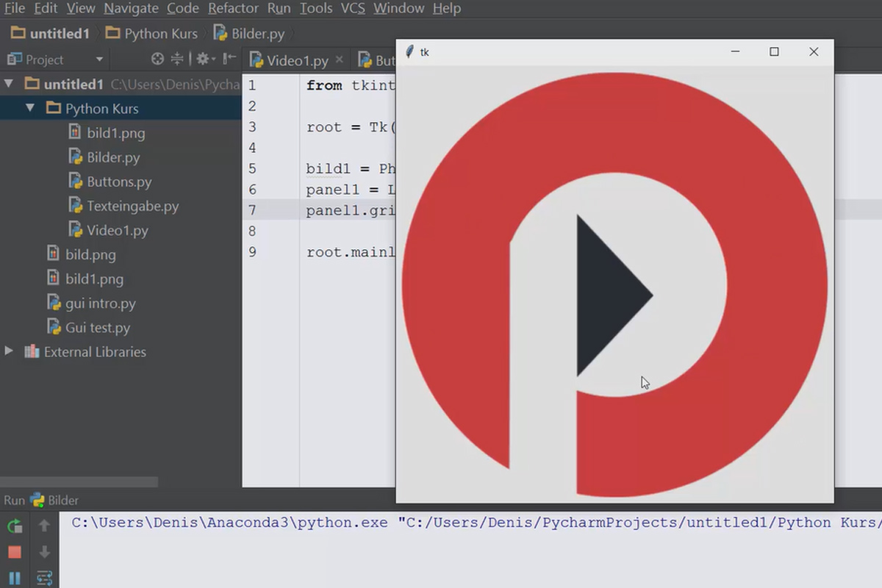Click the Project panel horizontal scrollbar
Image resolution: width=882 pixels, height=588 pixels.
pyautogui.click(x=79, y=482)
